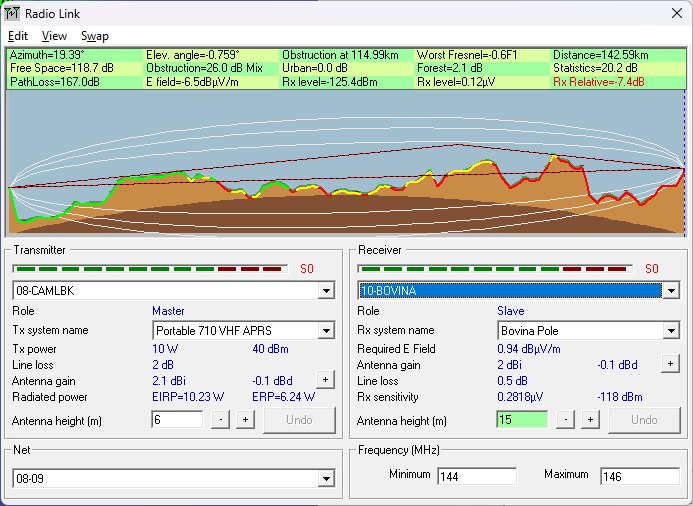Close the Radio Link window
Viewport: 693px width, 506px height.
tap(677, 13)
